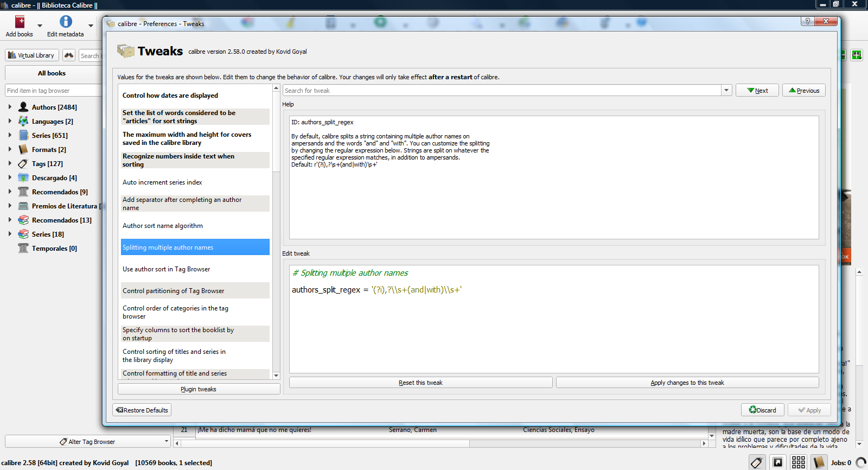Screen dimensions: 868x470
Task: Click the Languages icon in tag browser
Action: click(x=23, y=121)
